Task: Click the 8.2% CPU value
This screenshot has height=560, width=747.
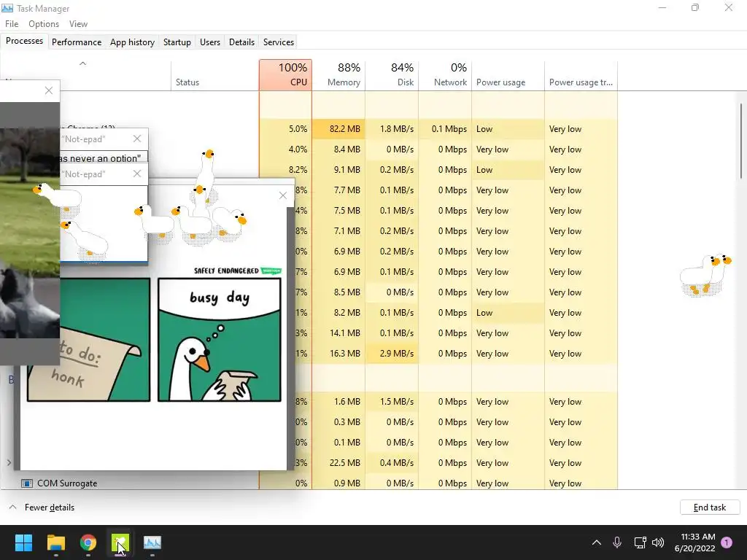Action: click(298, 169)
